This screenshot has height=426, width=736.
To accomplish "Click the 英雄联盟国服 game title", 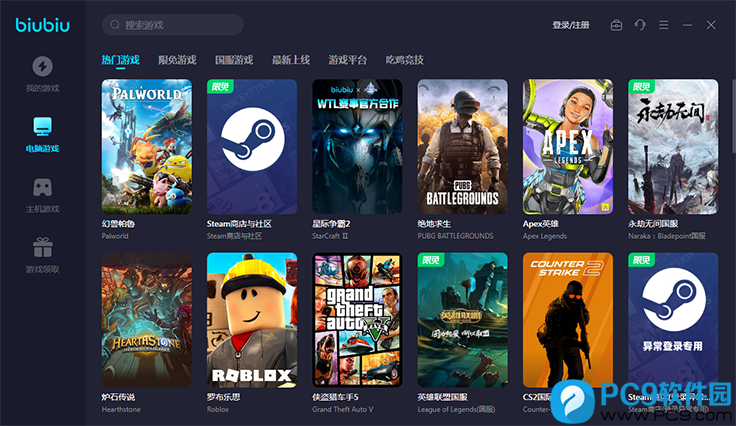I will click(x=442, y=397).
